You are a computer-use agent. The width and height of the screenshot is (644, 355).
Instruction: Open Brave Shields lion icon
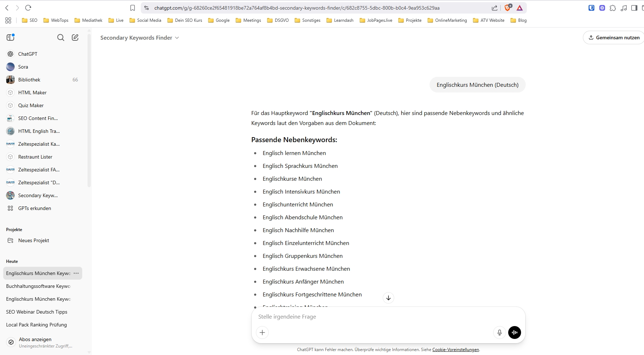coord(507,8)
